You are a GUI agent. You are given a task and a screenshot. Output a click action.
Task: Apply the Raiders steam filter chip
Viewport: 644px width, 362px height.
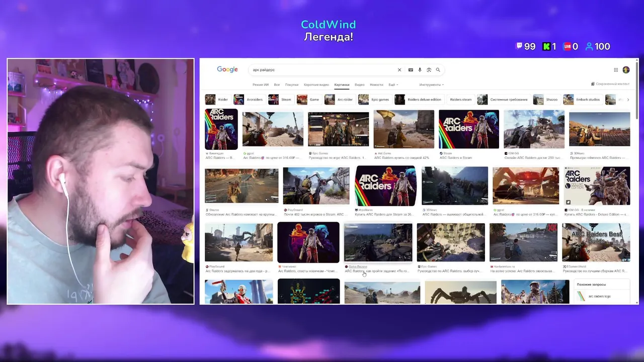[460, 100]
